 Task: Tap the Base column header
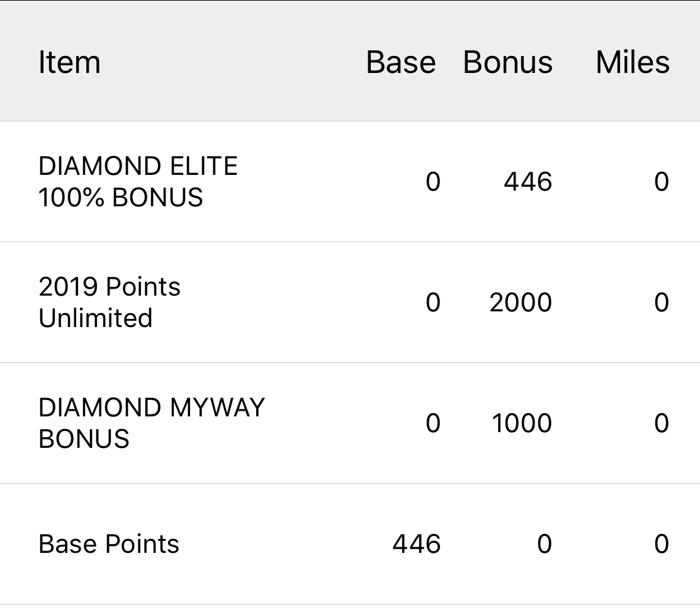pos(401,62)
